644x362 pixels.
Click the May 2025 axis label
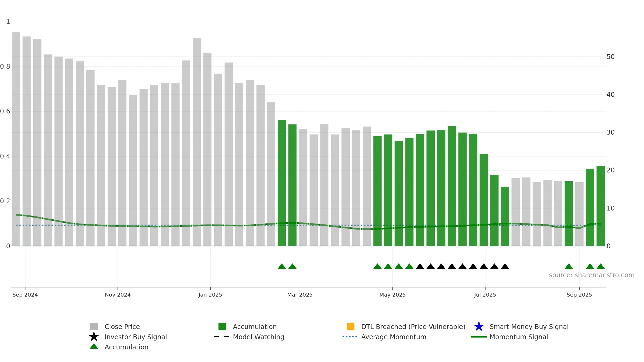click(x=393, y=295)
